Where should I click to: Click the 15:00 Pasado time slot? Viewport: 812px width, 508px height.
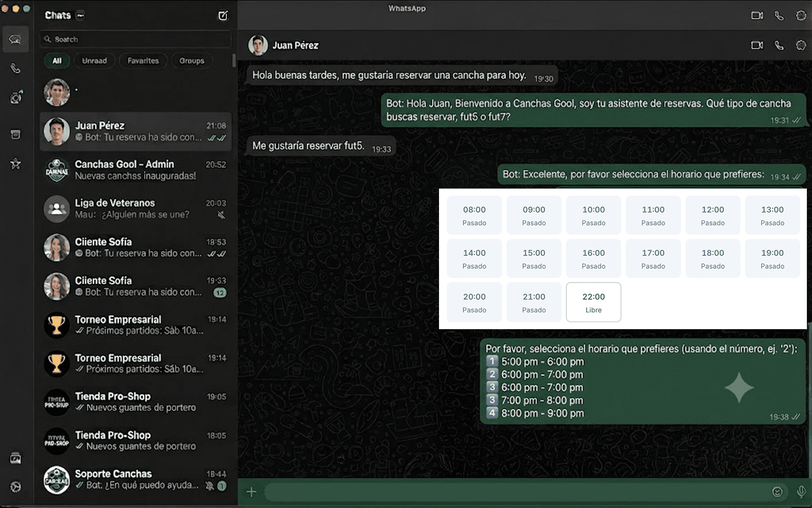(x=534, y=259)
